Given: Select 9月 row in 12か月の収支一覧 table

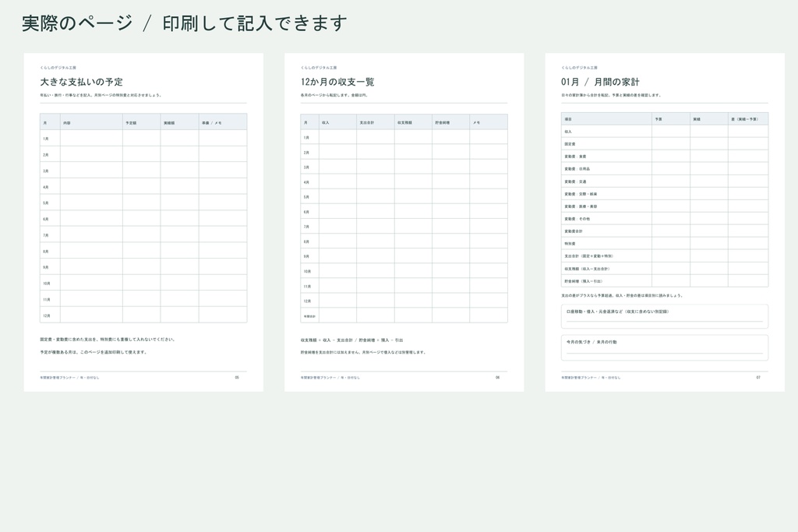Looking at the screenshot, I should 404,256.
